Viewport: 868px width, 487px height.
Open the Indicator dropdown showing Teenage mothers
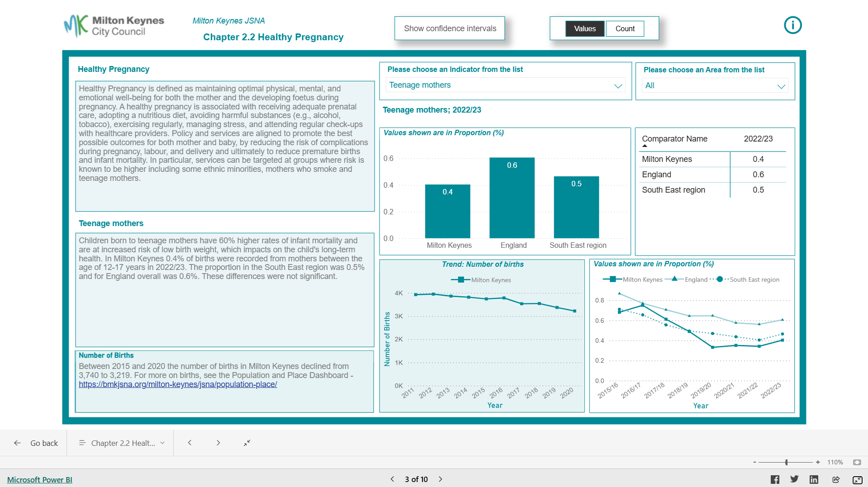(505, 85)
